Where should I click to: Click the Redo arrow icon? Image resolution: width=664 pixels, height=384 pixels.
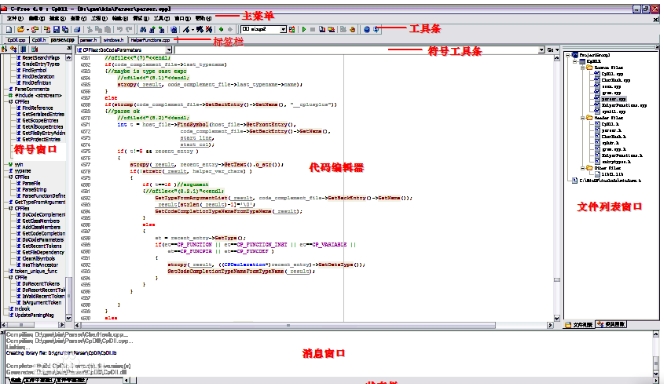[129, 30]
